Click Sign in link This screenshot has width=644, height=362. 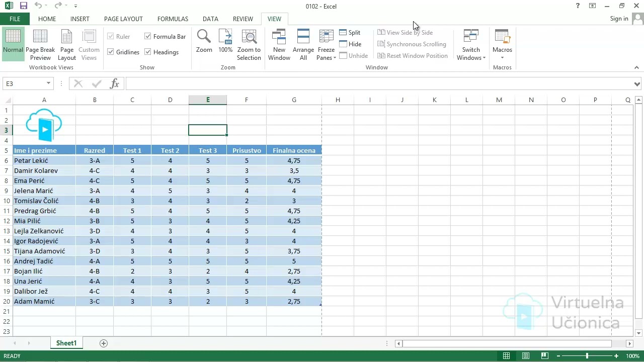pyautogui.click(x=619, y=19)
